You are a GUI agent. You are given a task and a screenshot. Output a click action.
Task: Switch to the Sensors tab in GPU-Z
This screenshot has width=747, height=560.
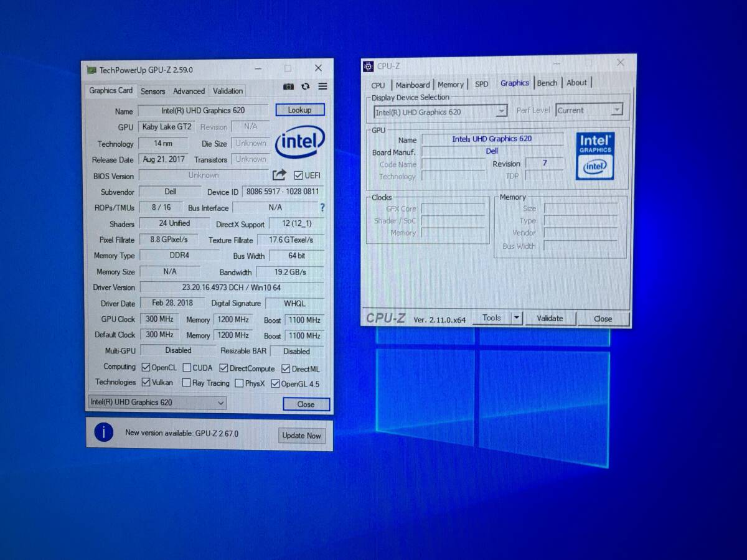coord(153,91)
